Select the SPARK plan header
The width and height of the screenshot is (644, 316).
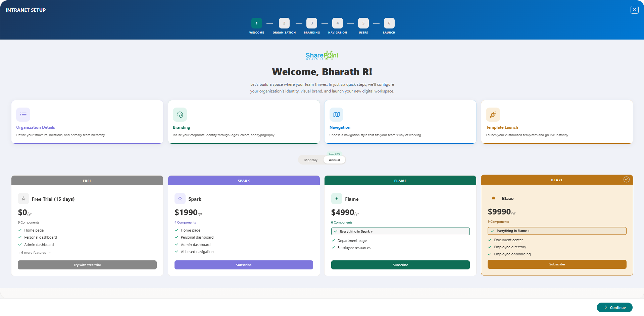[x=244, y=181]
